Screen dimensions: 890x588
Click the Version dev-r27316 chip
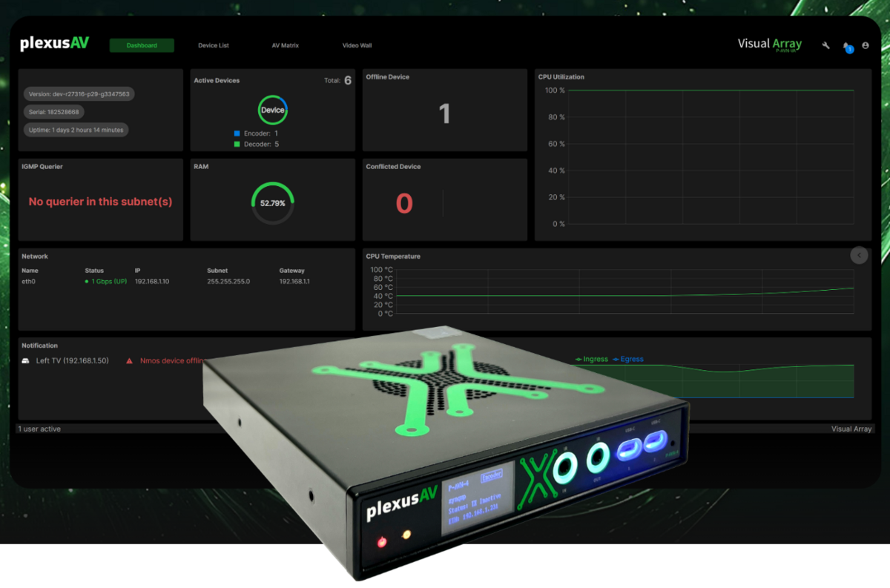click(79, 94)
